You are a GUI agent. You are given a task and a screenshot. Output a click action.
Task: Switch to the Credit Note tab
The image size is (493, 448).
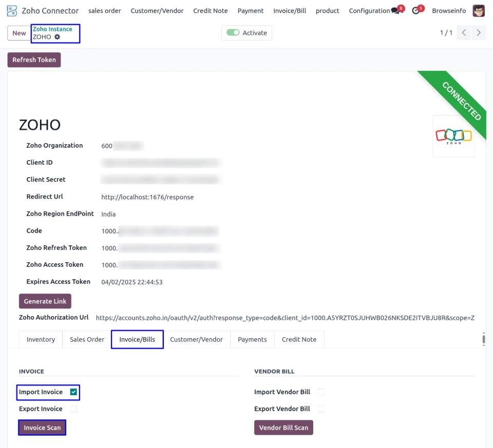[x=299, y=339]
